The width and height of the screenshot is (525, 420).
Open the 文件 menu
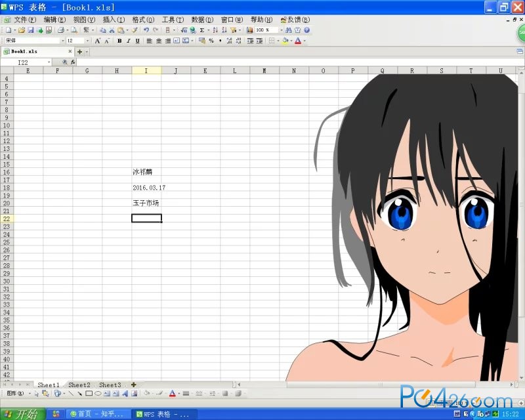pos(25,20)
